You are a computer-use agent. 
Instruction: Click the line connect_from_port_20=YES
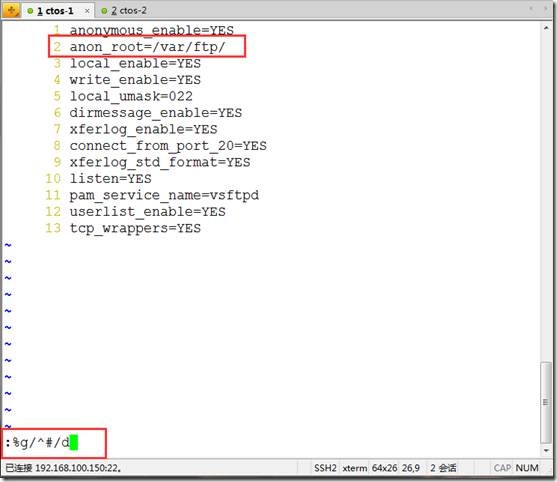(x=168, y=145)
